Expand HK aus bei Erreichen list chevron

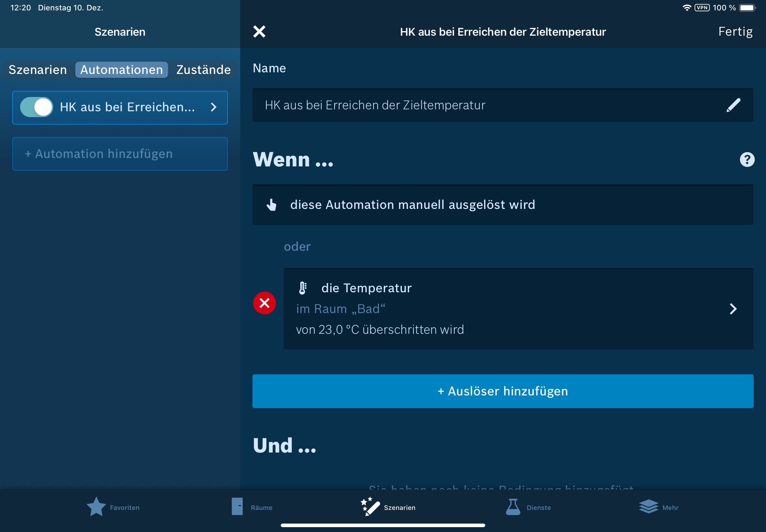click(x=214, y=107)
